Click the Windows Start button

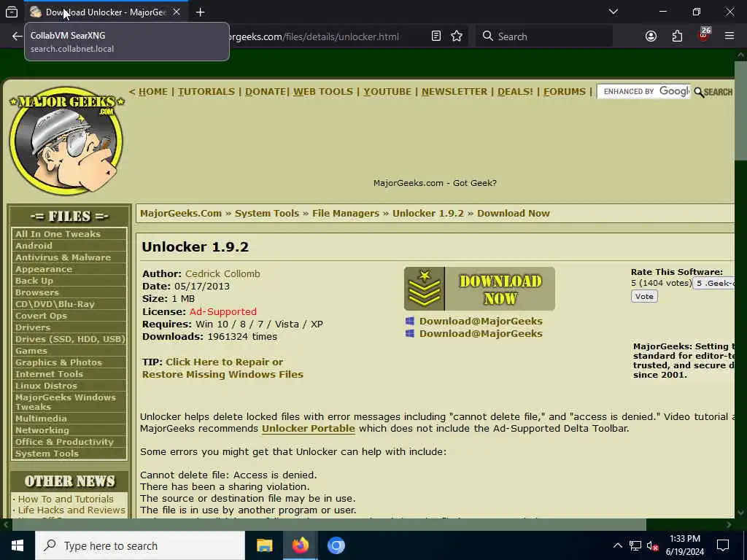pos(18,545)
